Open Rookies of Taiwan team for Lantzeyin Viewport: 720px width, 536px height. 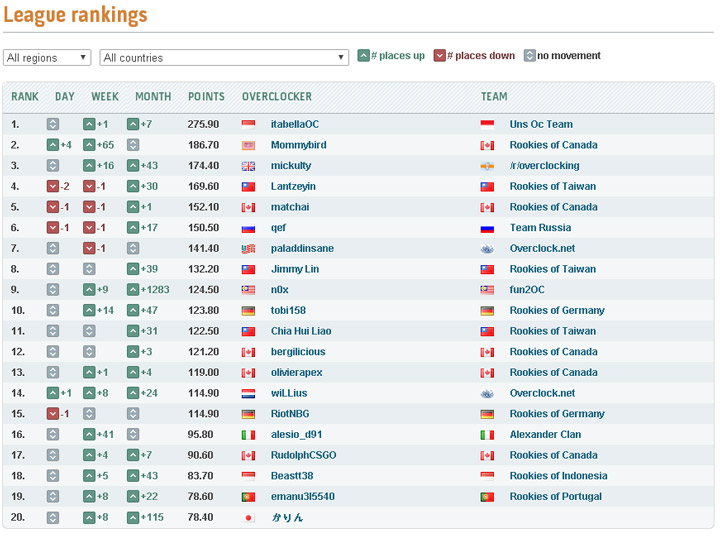coord(552,187)
